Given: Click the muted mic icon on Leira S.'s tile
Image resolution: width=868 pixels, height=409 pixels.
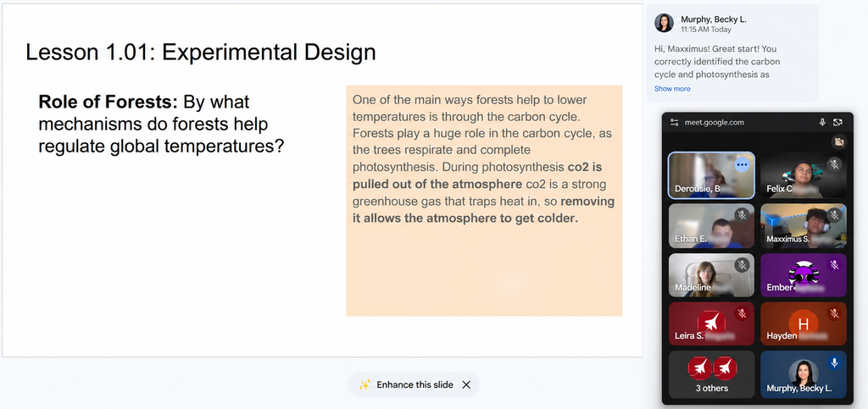Looking at the screenshot, I should 742,314.
